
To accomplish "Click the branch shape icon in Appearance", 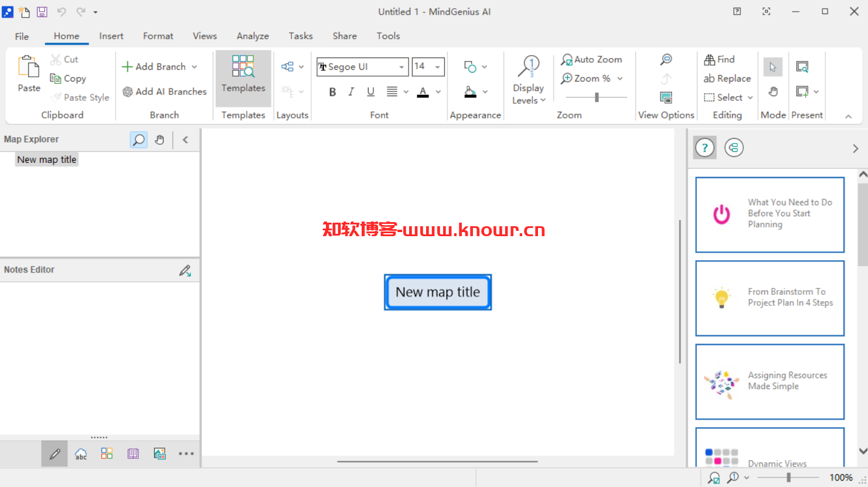I will pyautogui.click(x=470, y=67).
